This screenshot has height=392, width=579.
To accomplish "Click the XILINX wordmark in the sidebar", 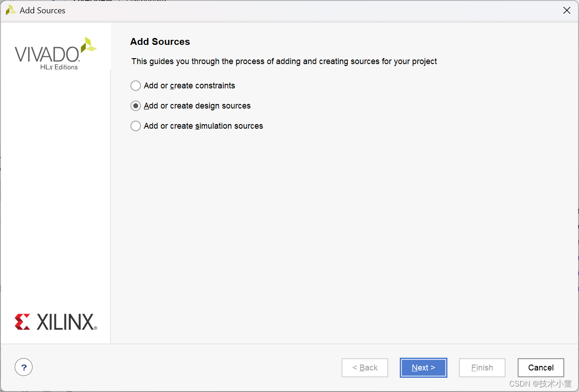I will pos(66,322).
